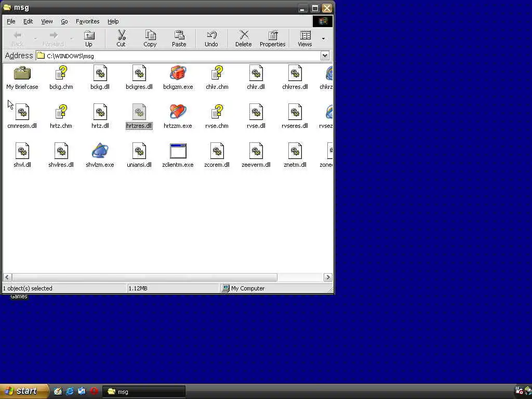Select the hrtz.dll file
The height and width of the screenshot is (399, 532).
tap(100, 117)
